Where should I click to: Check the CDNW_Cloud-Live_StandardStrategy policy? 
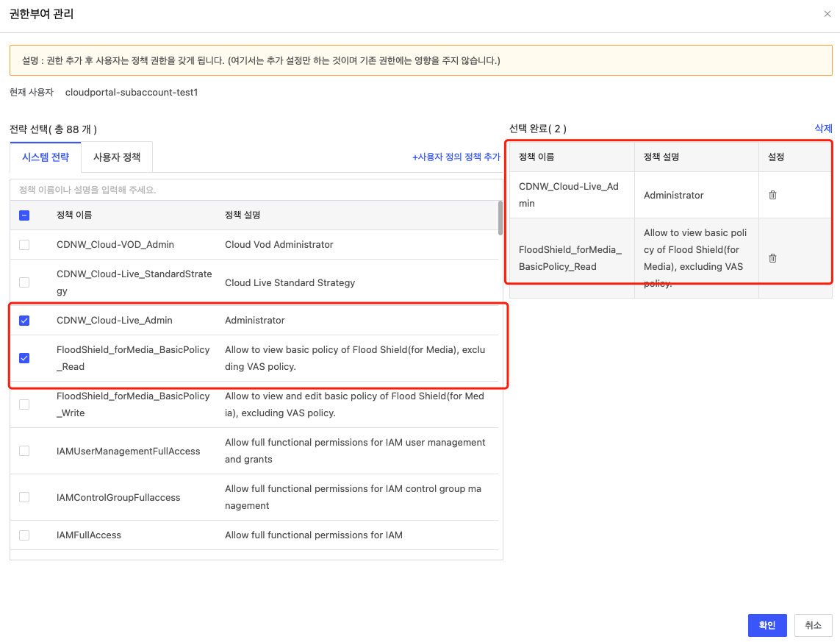pyautogui.click(x=24, y=282)
